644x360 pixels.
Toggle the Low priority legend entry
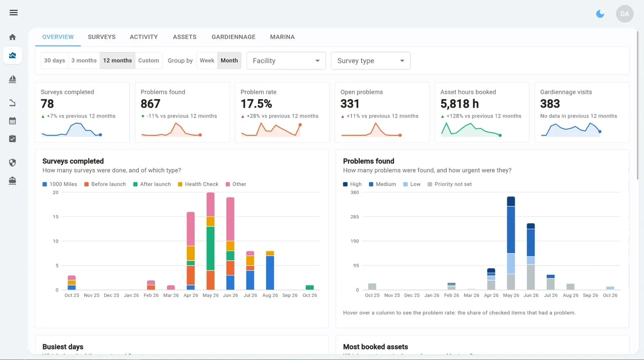412,184
